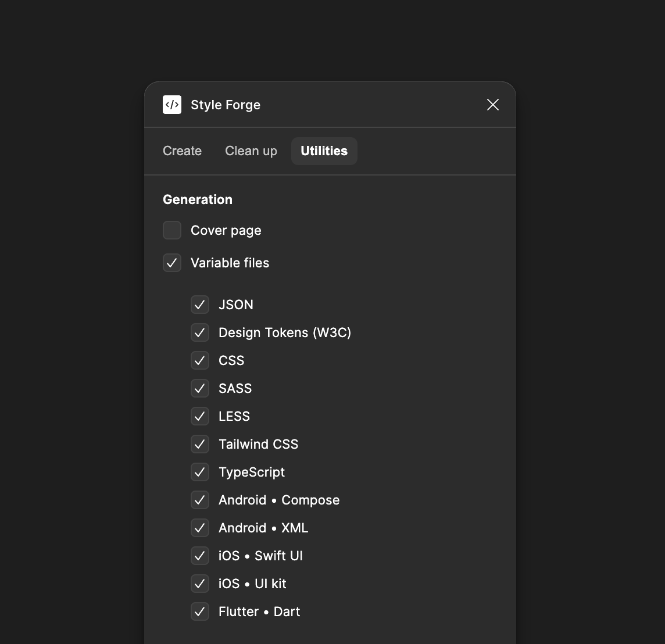Image resolution: width=665 pixels, height=644 pixels.
Task: Switch to the Create tab
Action: (183, 151)
